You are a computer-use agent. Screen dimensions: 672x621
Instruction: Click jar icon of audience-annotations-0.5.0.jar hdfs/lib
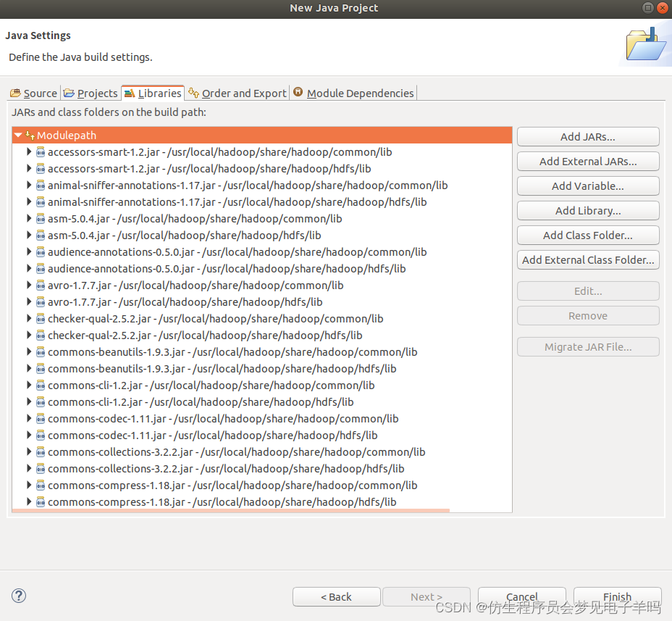(x=41, y=268)
